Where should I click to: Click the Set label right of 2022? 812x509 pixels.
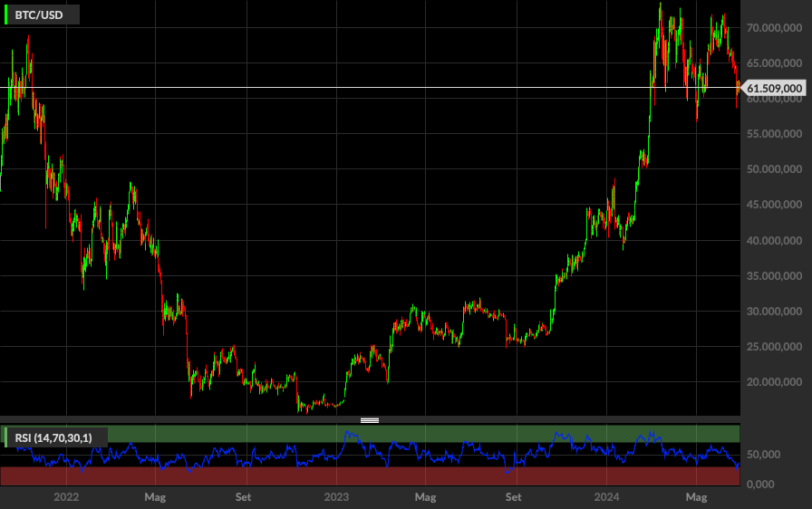pyautogui.click(x=244, y=497)
